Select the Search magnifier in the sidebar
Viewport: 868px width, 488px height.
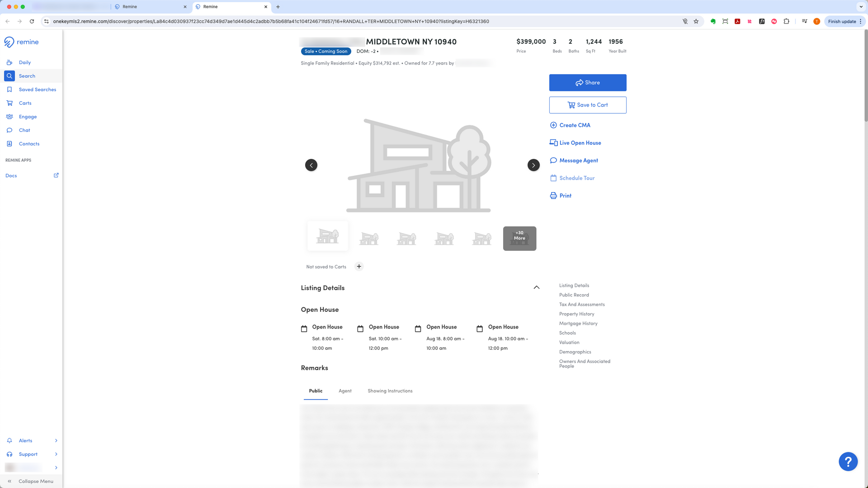pyautogui.click(x=9, y=76)
